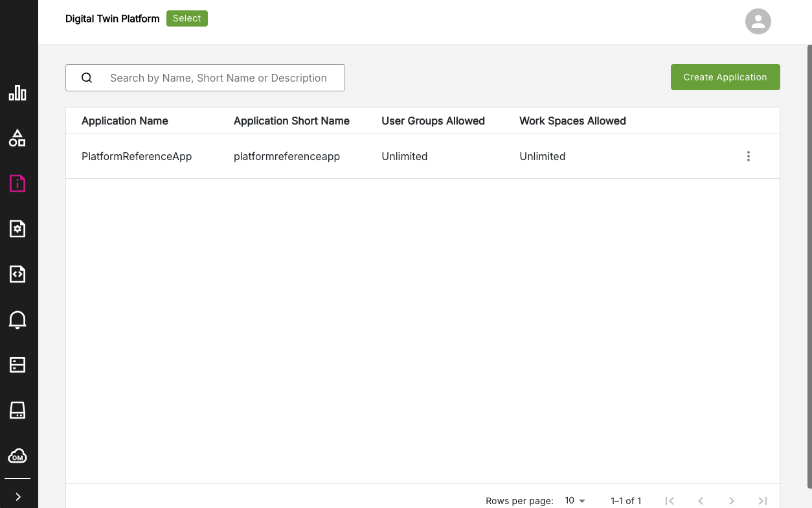Click the Create Application button
Image resolution: width=812 pixels, height=508 pixels.
(725, 77)
